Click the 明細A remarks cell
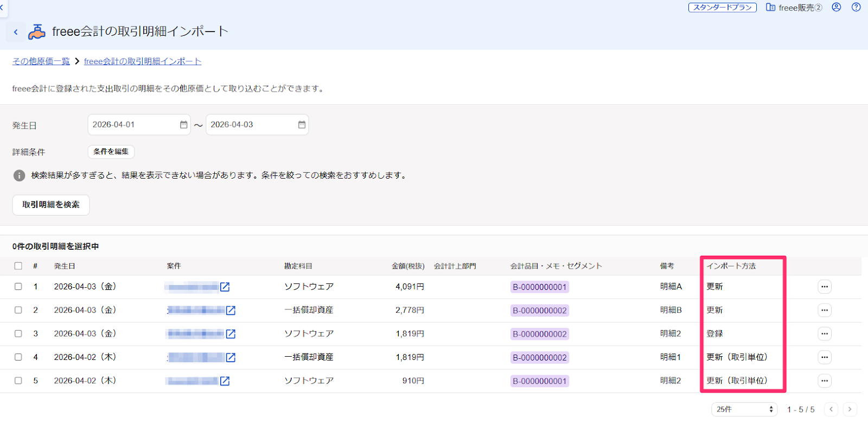868x430 pixels. click(x=671, y=287)
